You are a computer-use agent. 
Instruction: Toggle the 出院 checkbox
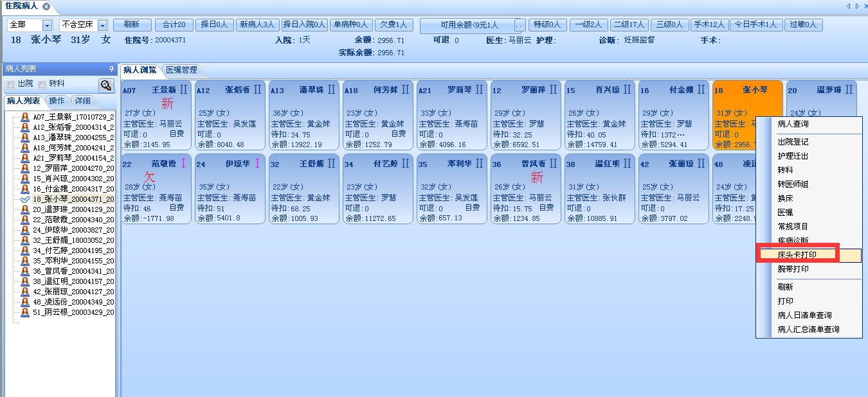10,85
